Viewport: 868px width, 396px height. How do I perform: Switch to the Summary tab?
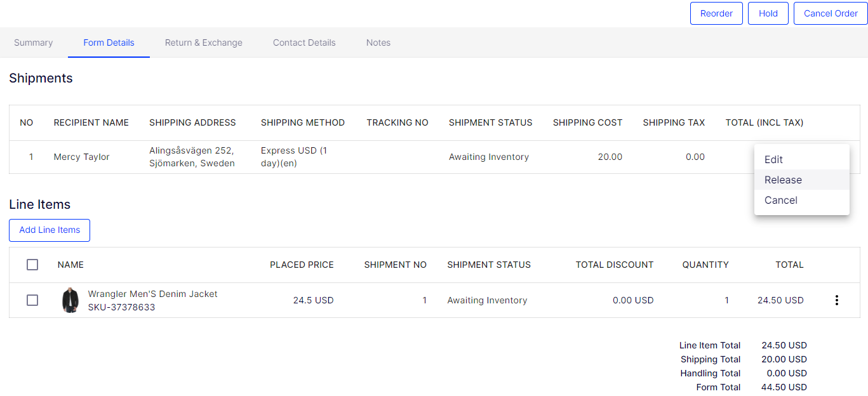(33, 43)
